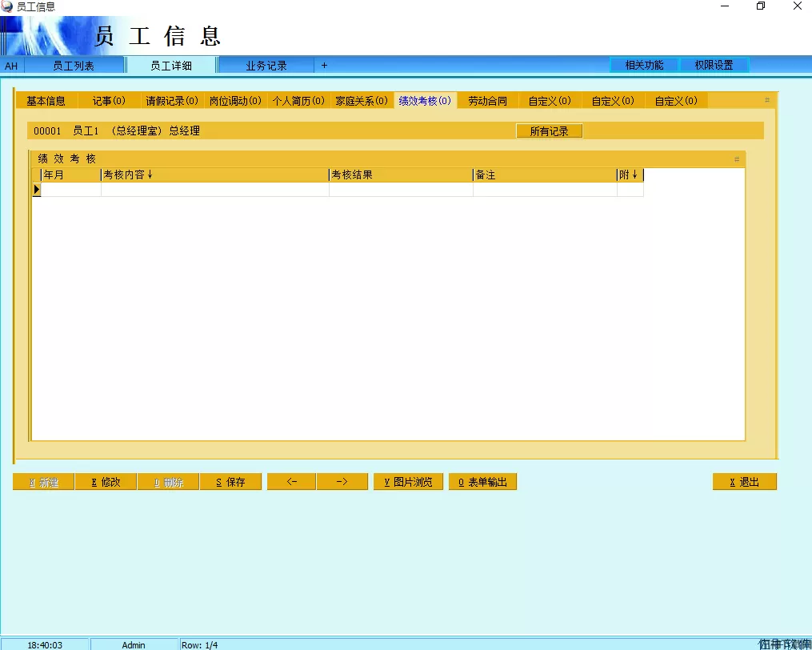Screen dimensions: 812x650
Task: Click the Admin status bar entry
Action: pos(134,645)
